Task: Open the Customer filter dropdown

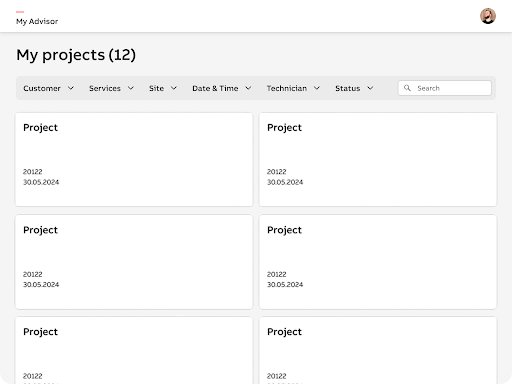Action: 48,88
